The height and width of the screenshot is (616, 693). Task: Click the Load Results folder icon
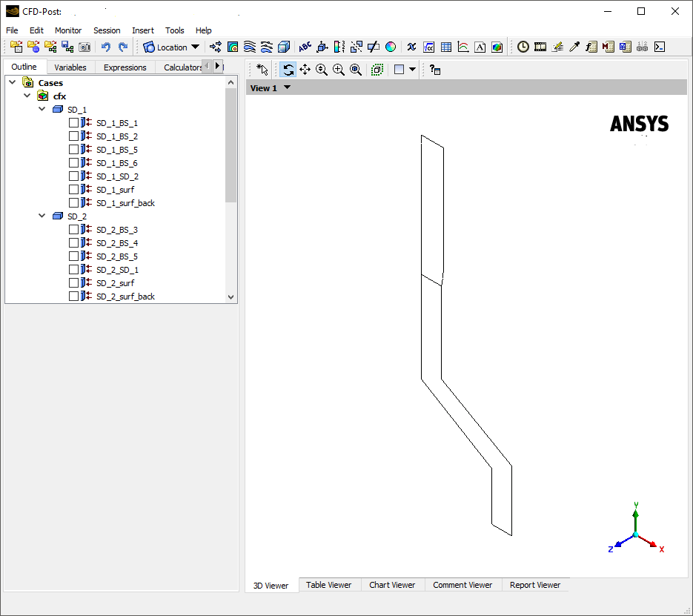[16, 47]
